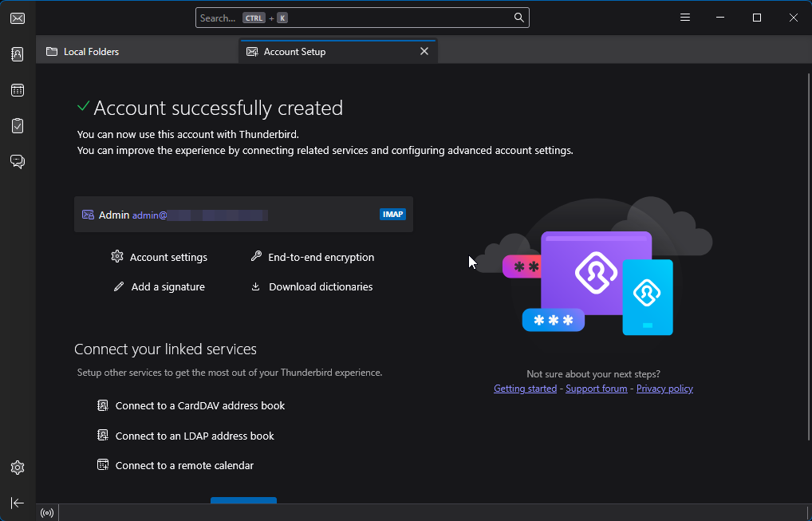Focus the Search input field
812x521 pixels.
[x=362, y=18]
